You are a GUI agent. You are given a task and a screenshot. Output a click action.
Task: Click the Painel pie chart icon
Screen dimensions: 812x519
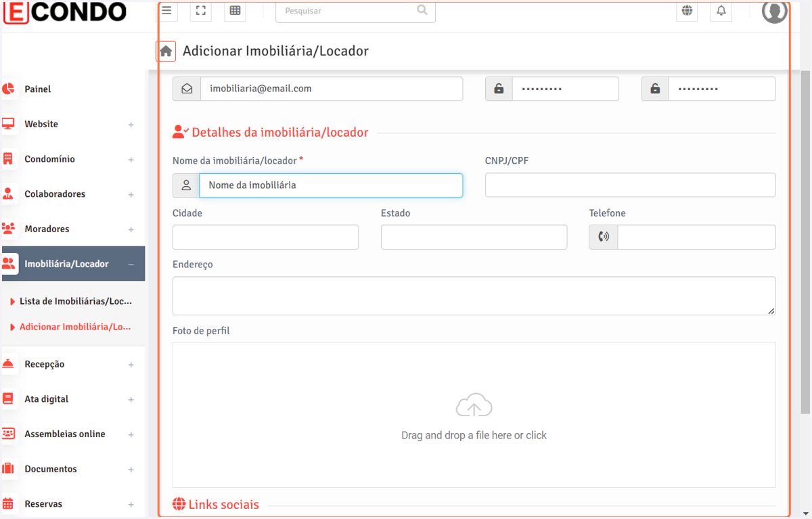(8, 89)
